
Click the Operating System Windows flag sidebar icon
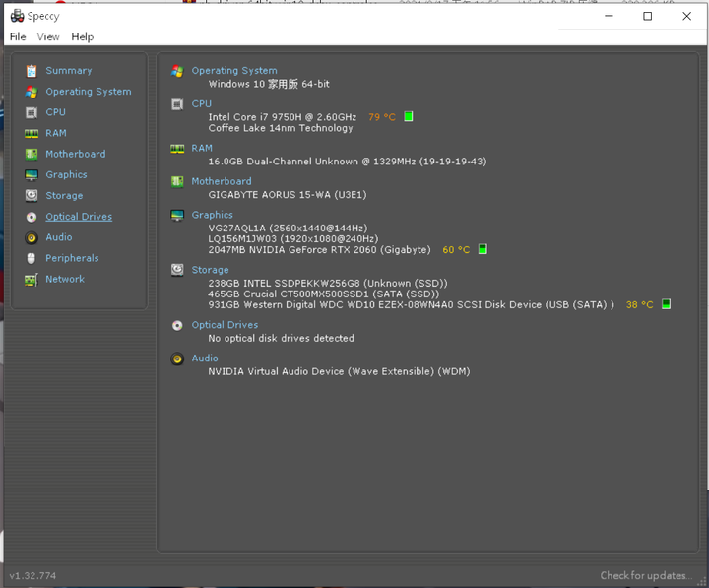[x=32, y=92]
